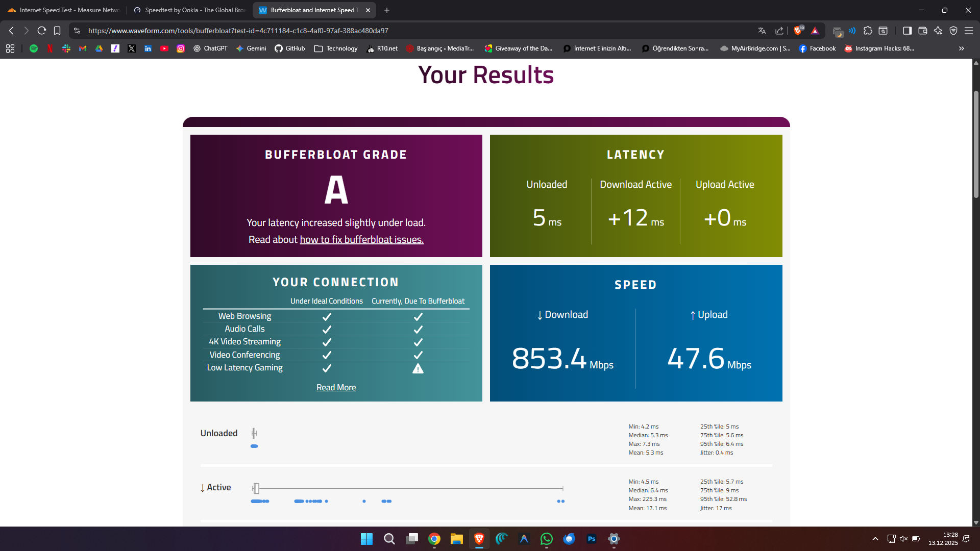The height and width of the screenshot is (551, 980).
Task: Bookmark this page with the bookmark icon
Action: [x=57, y=31]
